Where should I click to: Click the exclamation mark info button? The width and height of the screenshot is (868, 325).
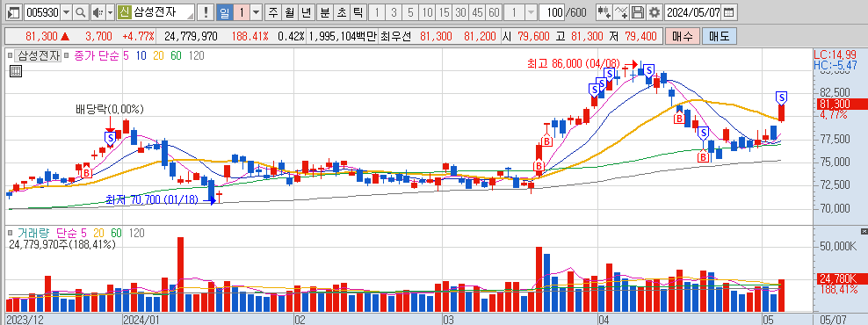click(206, 12)
